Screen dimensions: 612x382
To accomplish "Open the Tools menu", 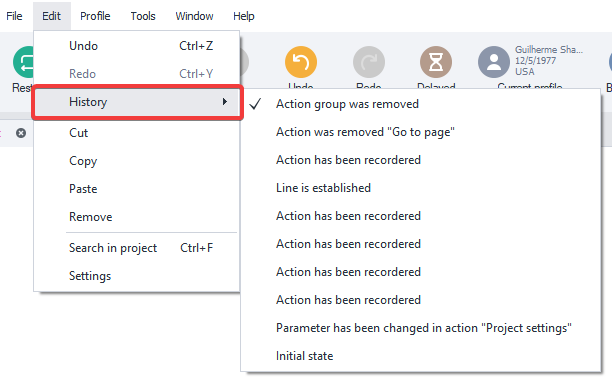I will coord(143,16).
